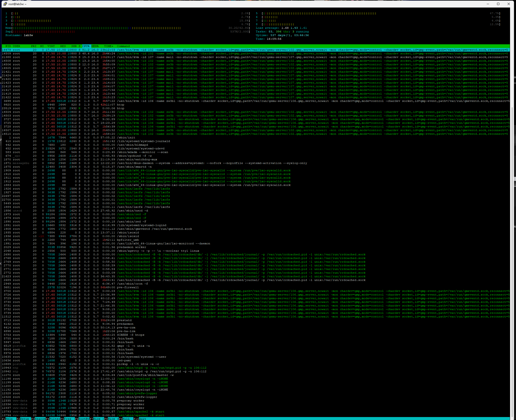The width and height of the screenshot is (516, 420).
Task: Click the F1 Help function key
Action: coord(7,419)
